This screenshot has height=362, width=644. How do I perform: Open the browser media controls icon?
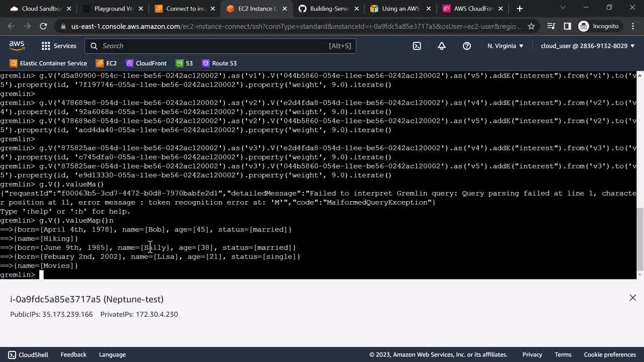[551, 26]
